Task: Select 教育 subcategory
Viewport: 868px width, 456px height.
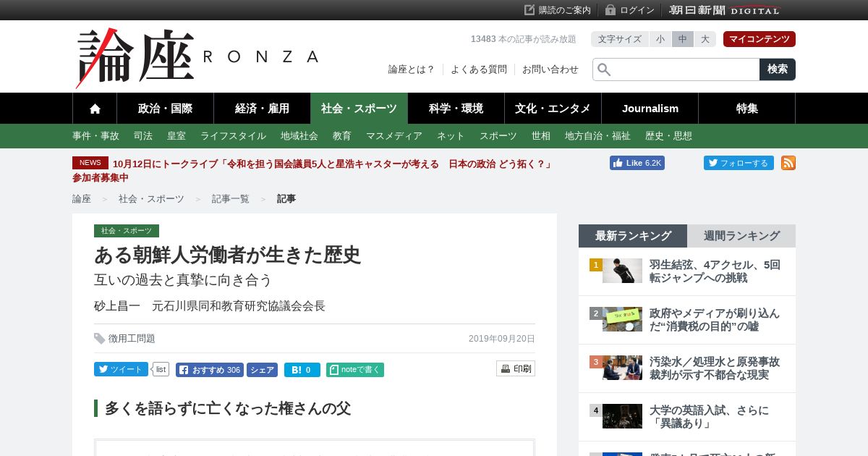Action: pos(342,136)
